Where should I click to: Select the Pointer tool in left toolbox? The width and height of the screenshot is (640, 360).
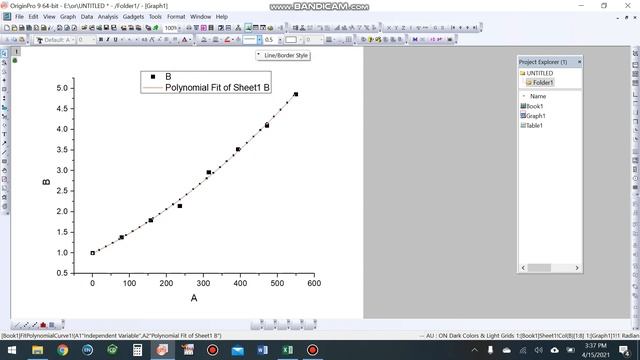(4, 54)
